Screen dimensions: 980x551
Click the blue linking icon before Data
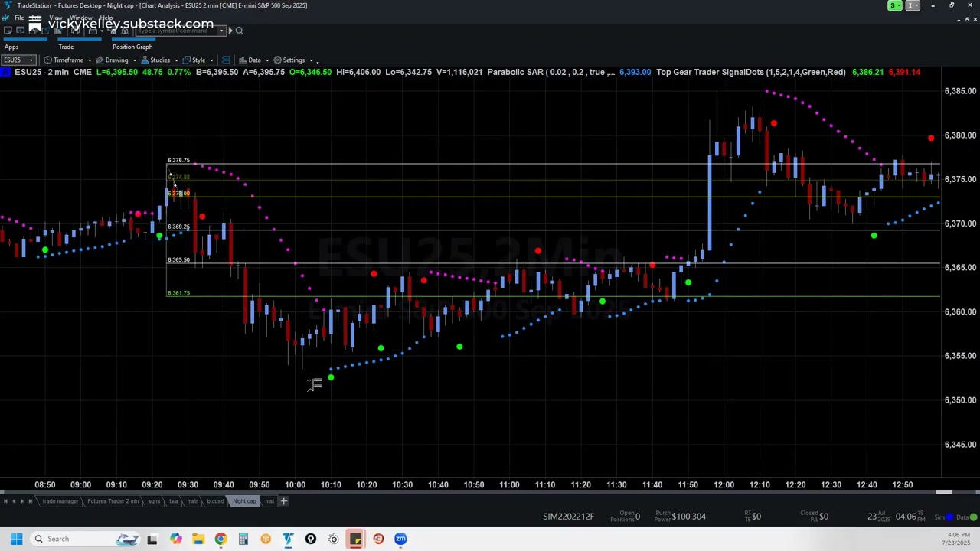226,60
